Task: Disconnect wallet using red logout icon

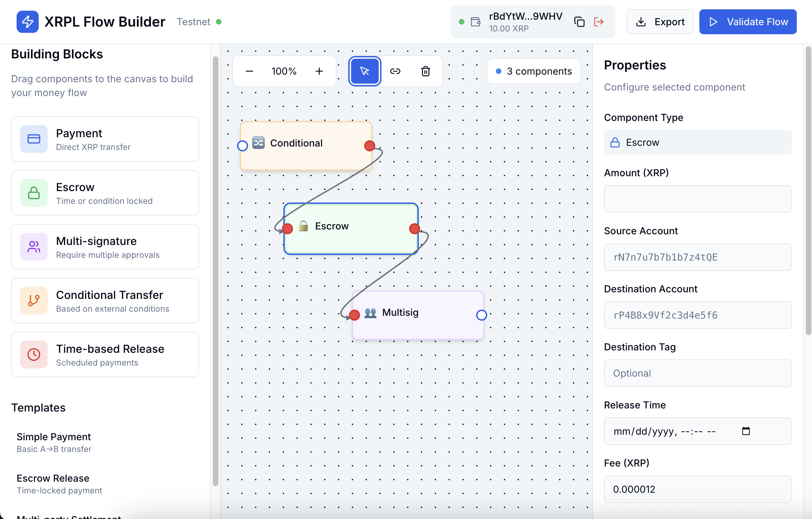Action: (x=598, y=22)
